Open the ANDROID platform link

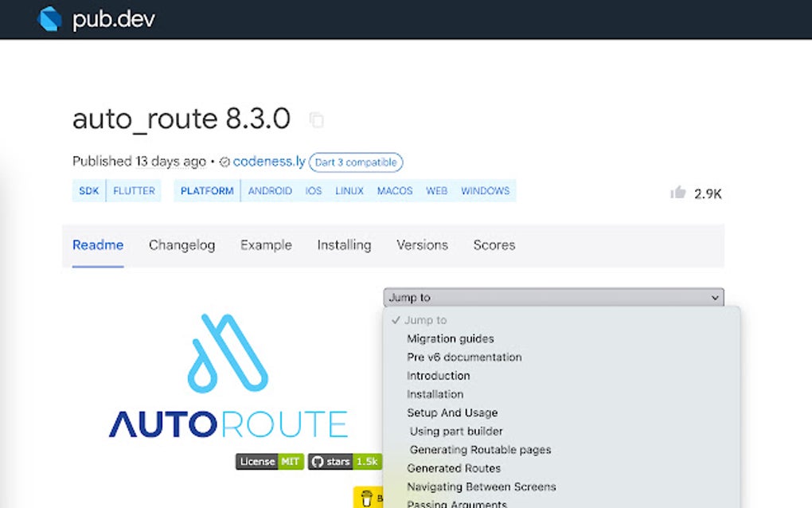(x=270, y=190)
